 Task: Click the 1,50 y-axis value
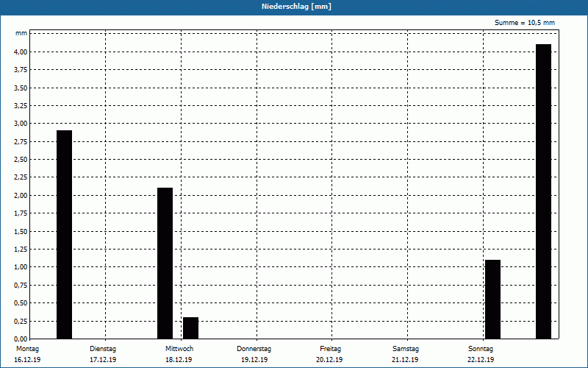(x=21, y=231)
